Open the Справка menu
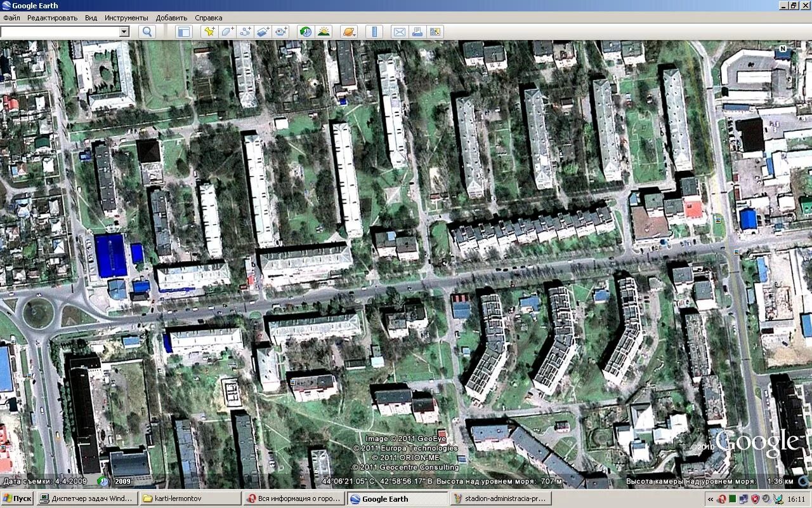 (x=208, y=18)
